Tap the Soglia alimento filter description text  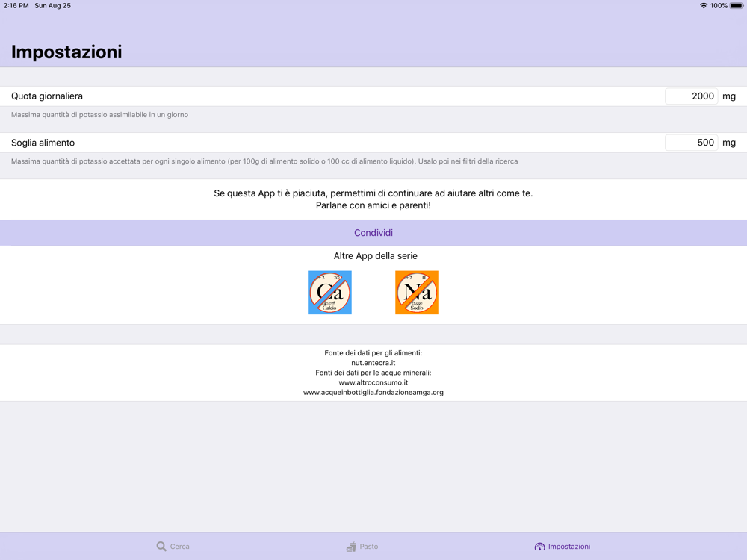(x=264, y=161)
